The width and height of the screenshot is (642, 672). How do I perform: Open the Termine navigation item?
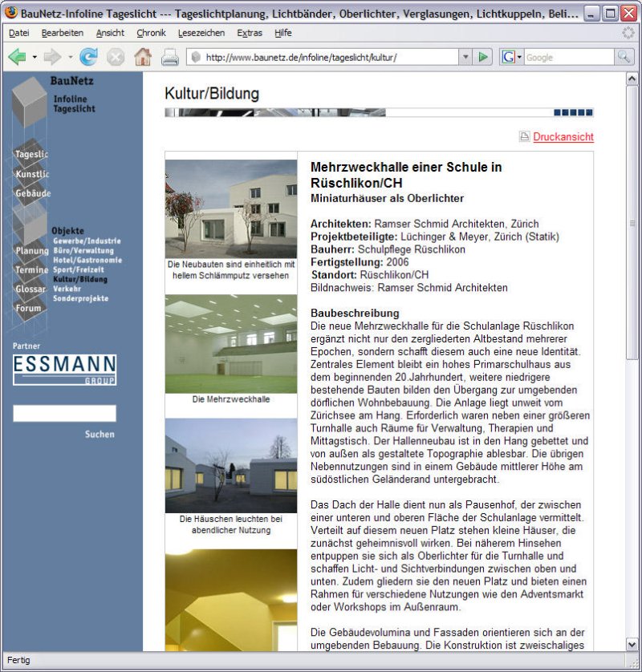32,269
